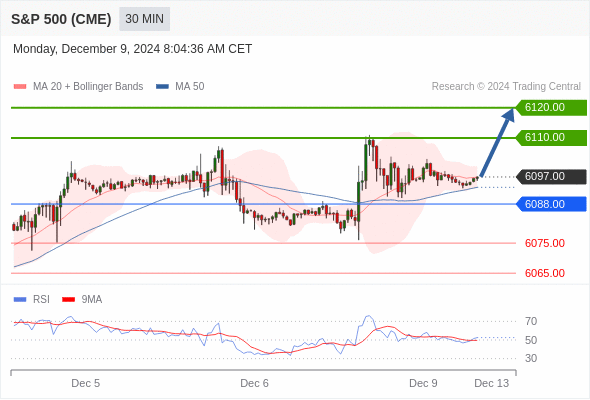This screenshot has height=400, width=590.
Task: Click the Dec 9 date axis label
Action: coord(423,383)
